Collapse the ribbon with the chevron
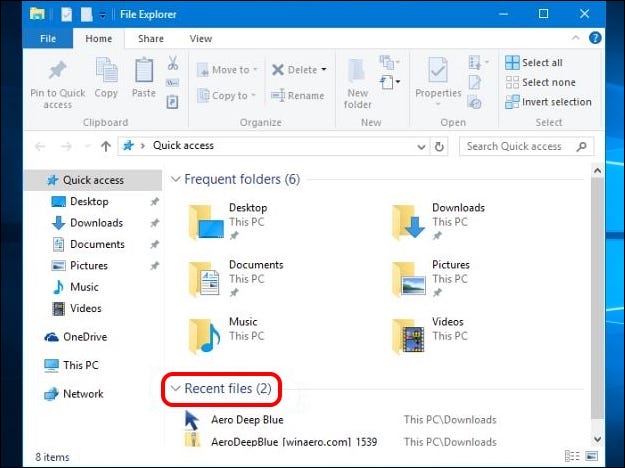Screen dimensions: 625x468 pyautogui.click(x=576, y=38)
